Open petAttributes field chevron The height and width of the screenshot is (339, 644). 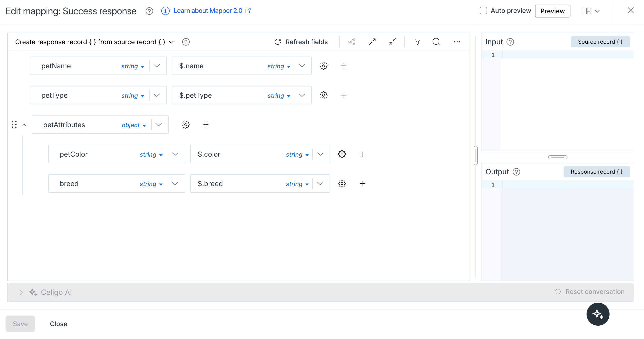(x=159, y=125)
